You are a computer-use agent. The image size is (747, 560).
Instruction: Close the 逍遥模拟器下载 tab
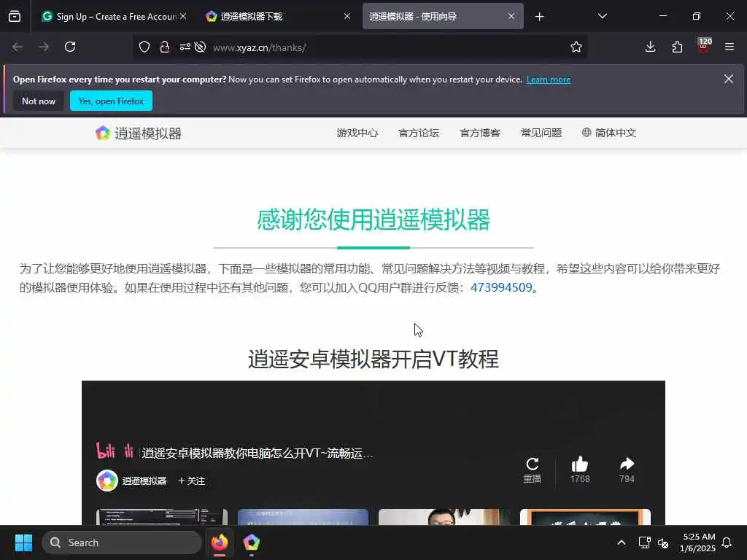tap(347, 16)
